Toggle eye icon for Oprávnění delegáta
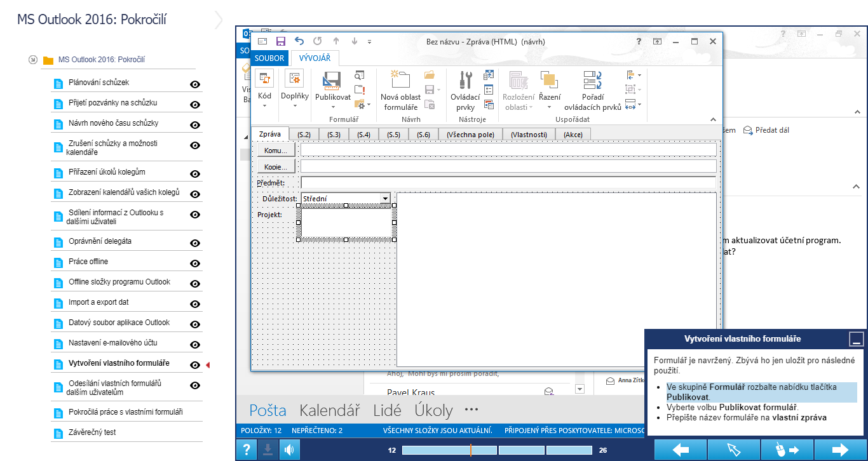868x461 pixels. 195,243
